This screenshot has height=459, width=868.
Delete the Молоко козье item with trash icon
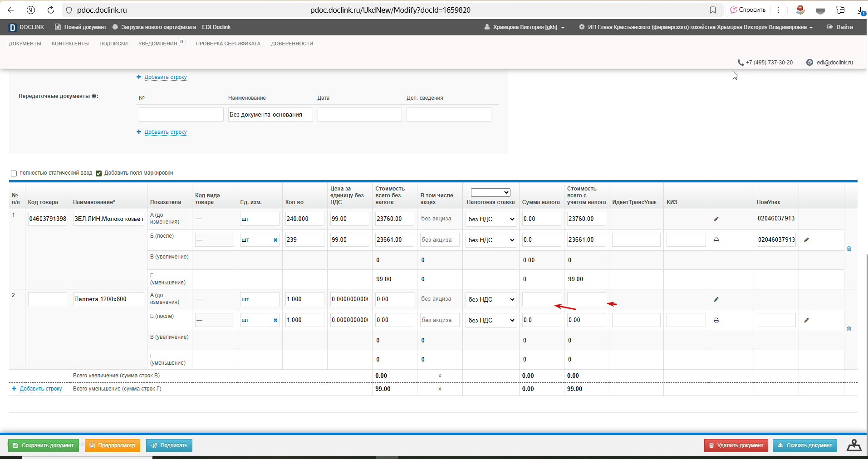point(849,249)
